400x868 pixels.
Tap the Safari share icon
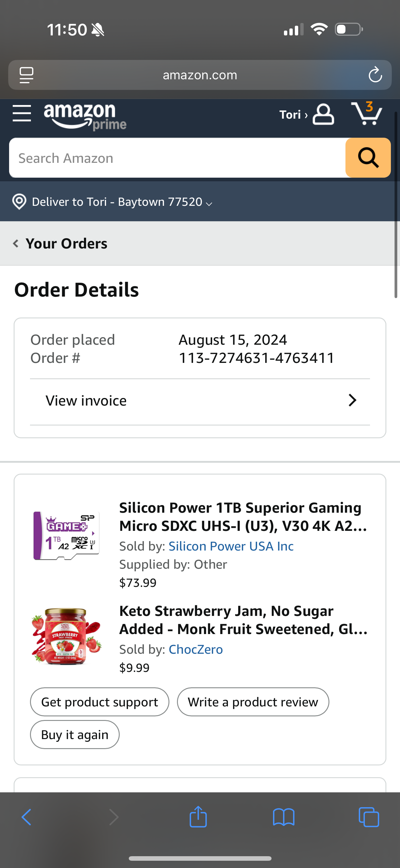pos(198,817)
